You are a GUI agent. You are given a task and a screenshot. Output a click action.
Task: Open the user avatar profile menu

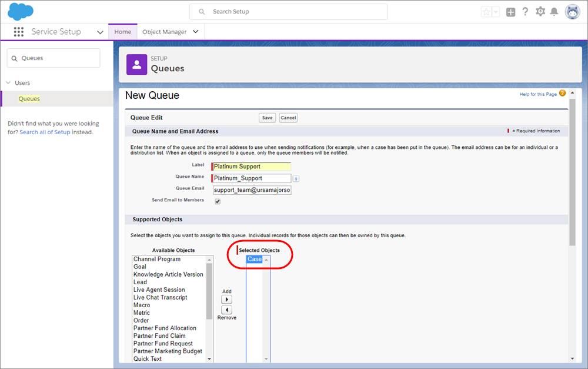pyautogui.click(x=573, y=12)
